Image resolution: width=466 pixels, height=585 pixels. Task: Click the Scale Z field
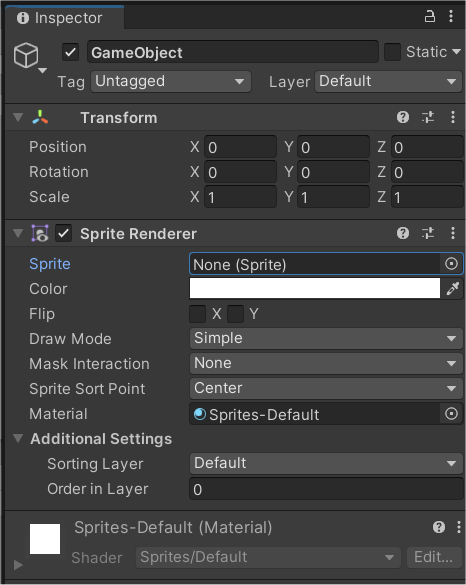(x=428, y=197)
